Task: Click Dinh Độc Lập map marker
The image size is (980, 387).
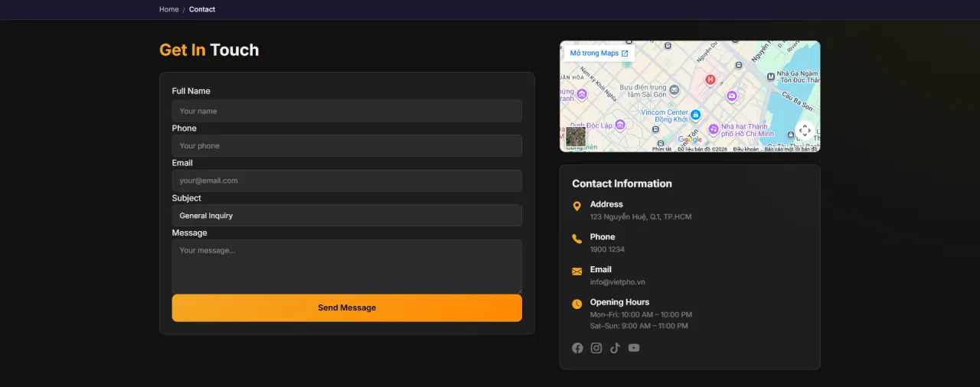Action: click(620, 125)
